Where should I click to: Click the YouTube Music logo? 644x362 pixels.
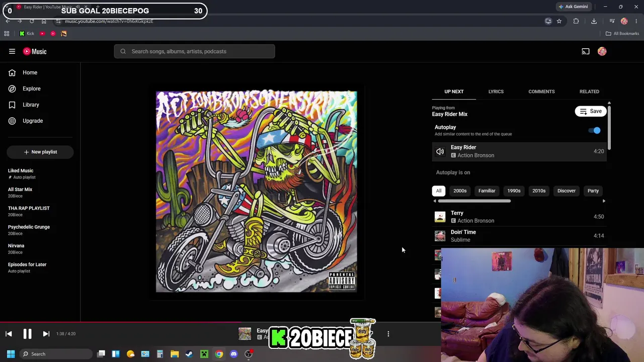pyautogui.click(x=35, y=51)
